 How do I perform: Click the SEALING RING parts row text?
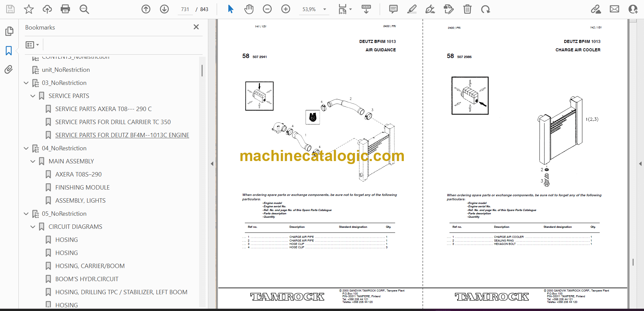(504, 241)
